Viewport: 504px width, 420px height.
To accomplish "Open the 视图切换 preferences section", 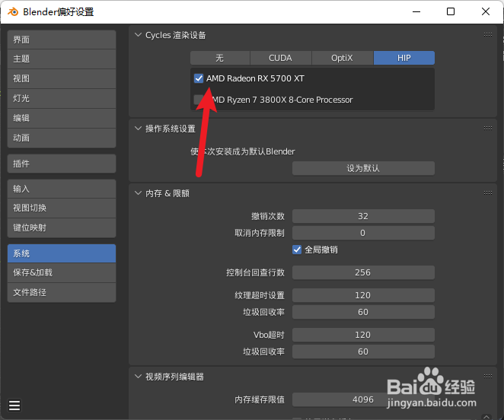I will 62,208.
